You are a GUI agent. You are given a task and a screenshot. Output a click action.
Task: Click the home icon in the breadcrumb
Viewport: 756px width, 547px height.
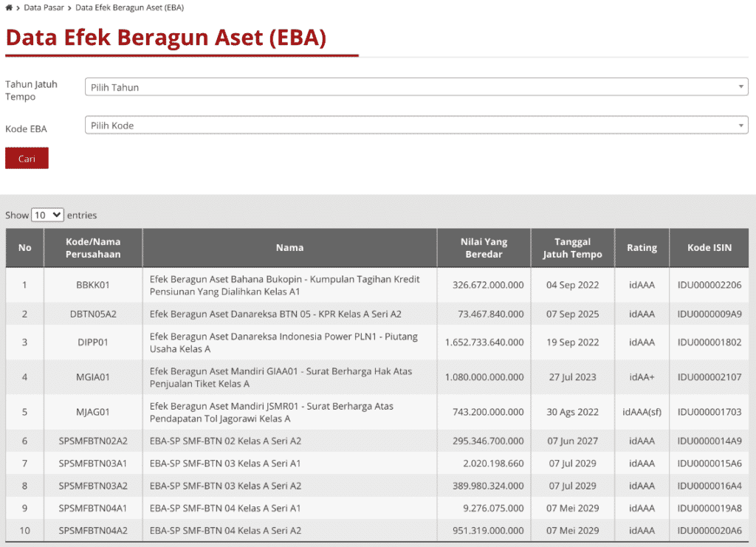point(8,7)
